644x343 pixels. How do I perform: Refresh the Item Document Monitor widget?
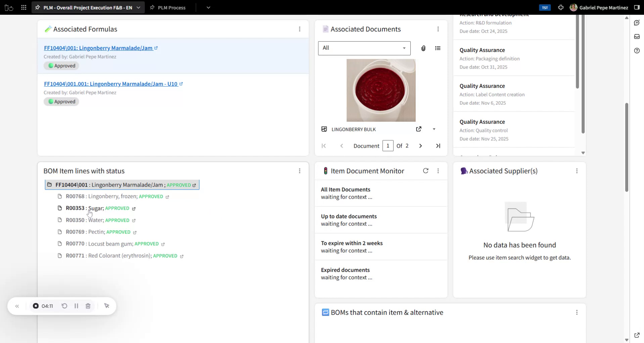pos(425,170)
